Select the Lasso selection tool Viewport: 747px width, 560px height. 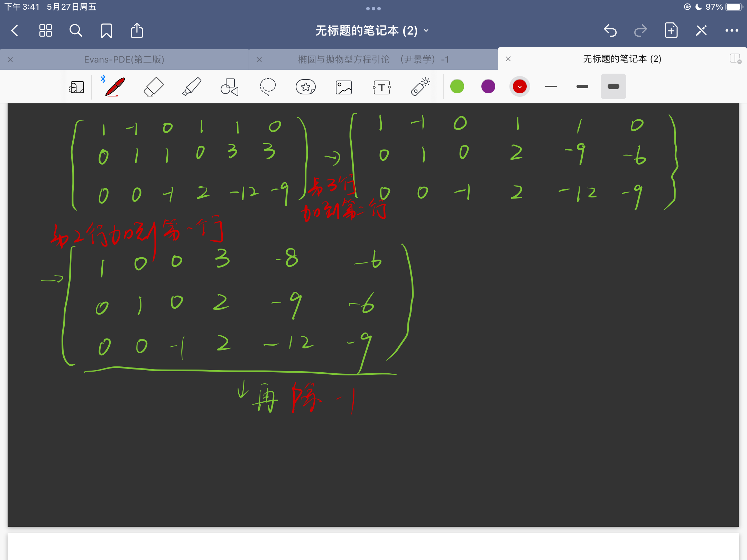268,86
